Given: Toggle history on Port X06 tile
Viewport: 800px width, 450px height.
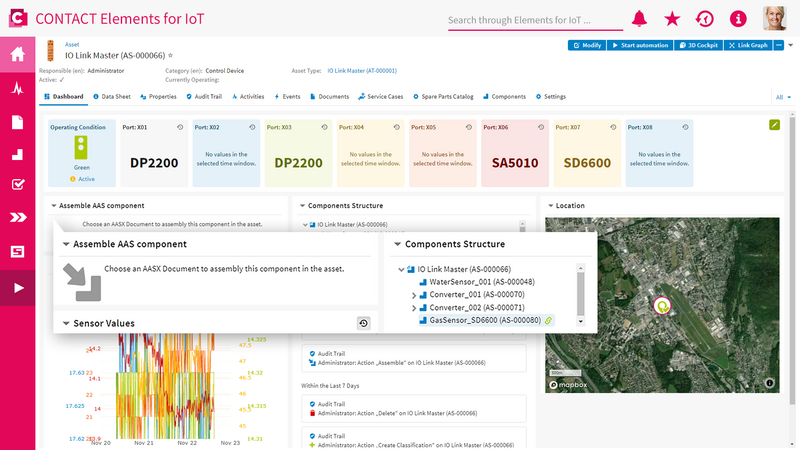Looking at the screenshot, I should (x=541, y=127).
